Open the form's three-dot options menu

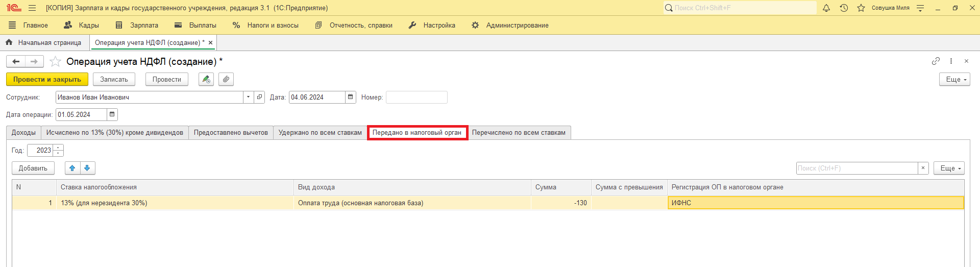(x=951, y=61)
